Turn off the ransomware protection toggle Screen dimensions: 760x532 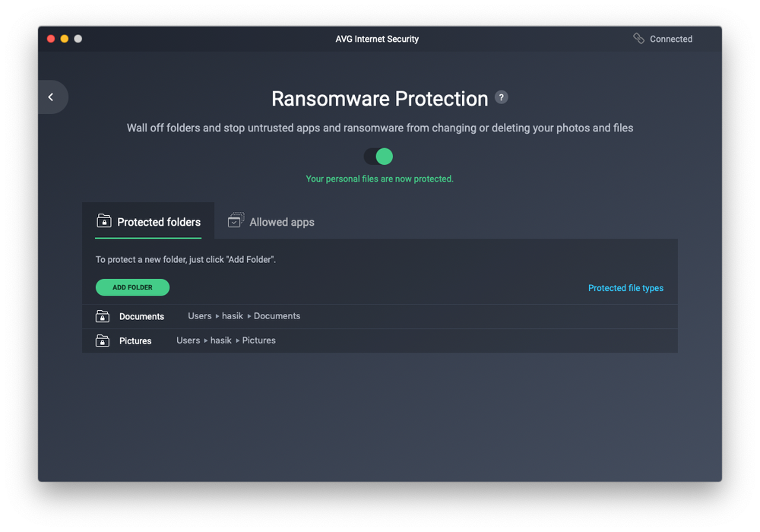(378, 156)
